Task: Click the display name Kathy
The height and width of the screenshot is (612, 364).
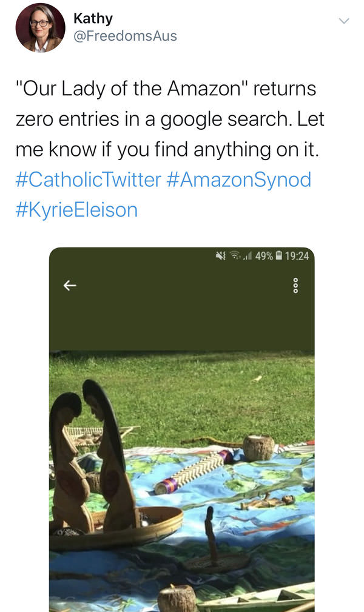Action: click(93, 18)
